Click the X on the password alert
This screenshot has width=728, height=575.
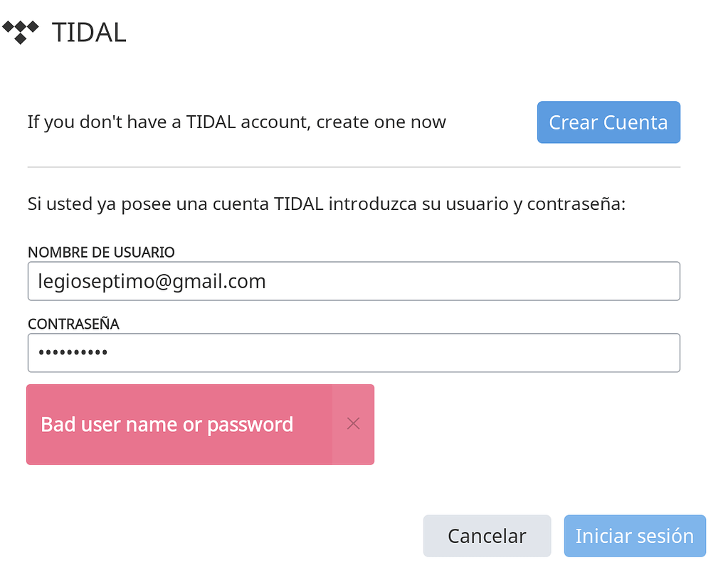[x=353, y=423]
